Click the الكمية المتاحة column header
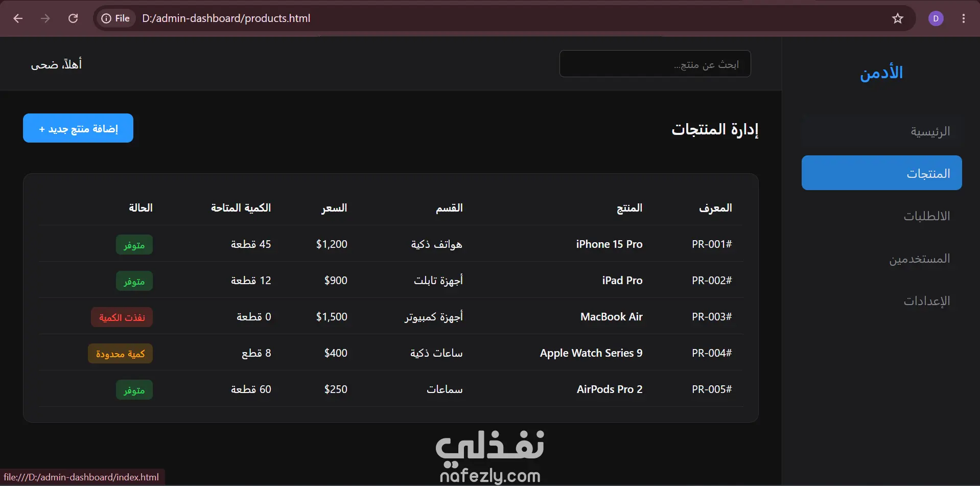Image resolution: width=980 pixels, height=486 pixels. pos(241,208)
